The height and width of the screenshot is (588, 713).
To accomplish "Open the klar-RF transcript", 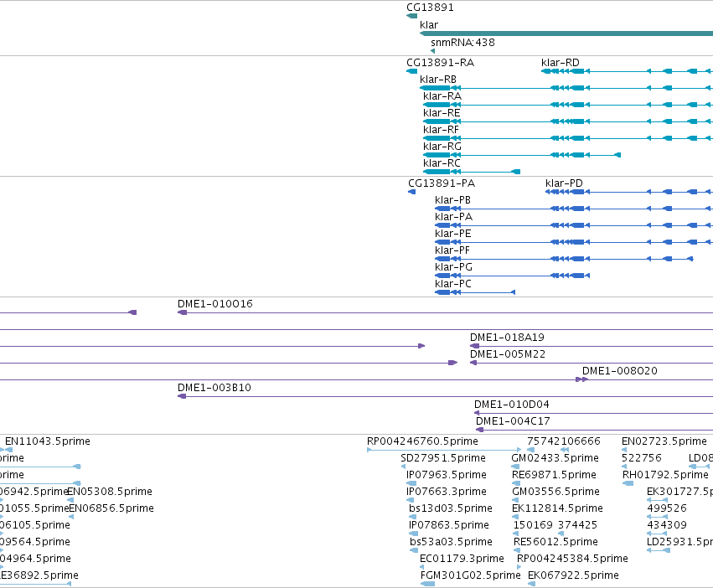I will (x=441, y=130).
